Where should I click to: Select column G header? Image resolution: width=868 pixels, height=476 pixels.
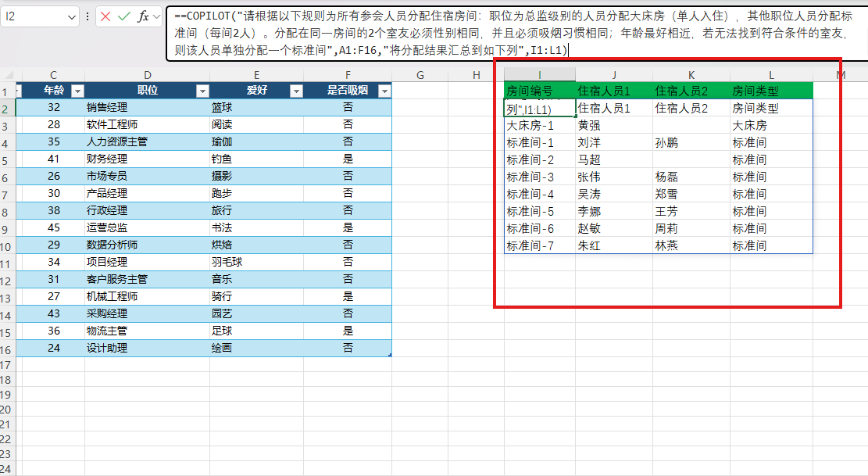click(x=420, y=75)
